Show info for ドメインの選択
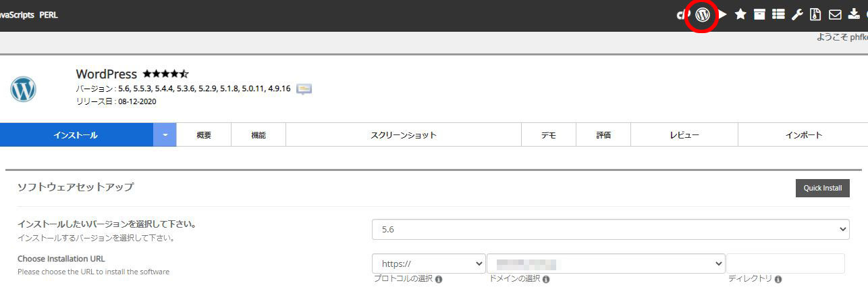 coord(546,279)
